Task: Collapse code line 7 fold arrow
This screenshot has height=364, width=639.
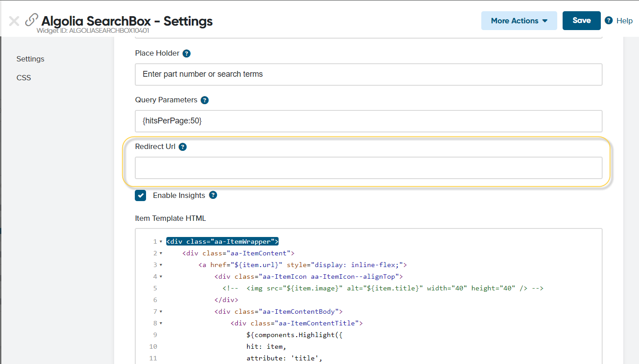Action: [161, 311]
